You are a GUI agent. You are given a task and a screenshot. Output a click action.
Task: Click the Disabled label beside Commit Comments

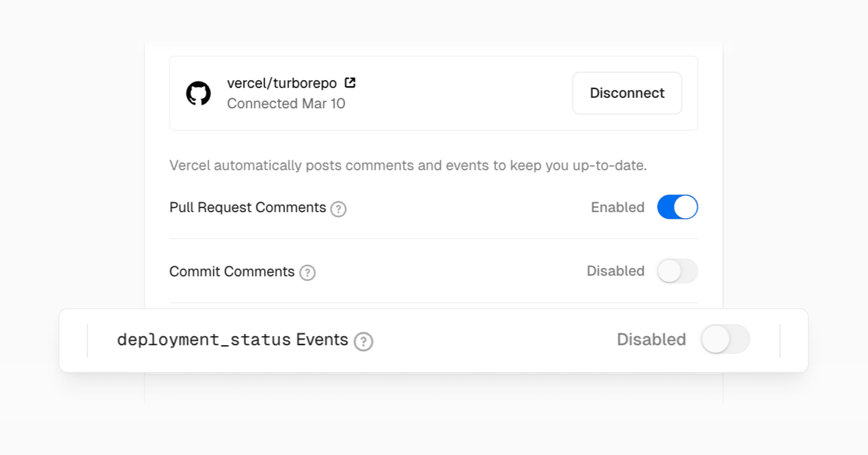615,271
